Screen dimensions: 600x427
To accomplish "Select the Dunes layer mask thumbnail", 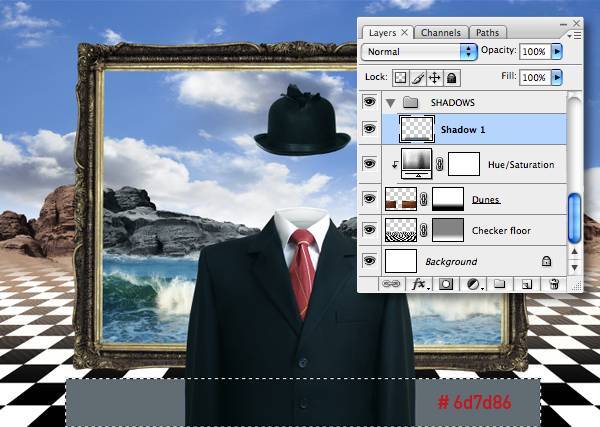I will pyautogui.click(x=448, y=199).
